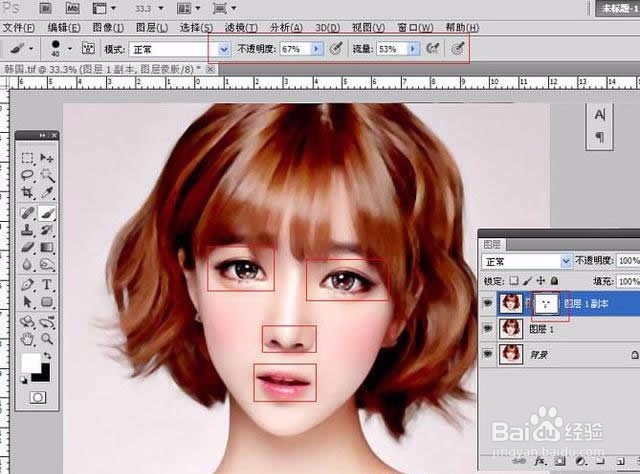The width and height of the screenshot is (640, 474).
Task: Select the Lasso tool
Action: pyautogui.click(x=27, y=176)
